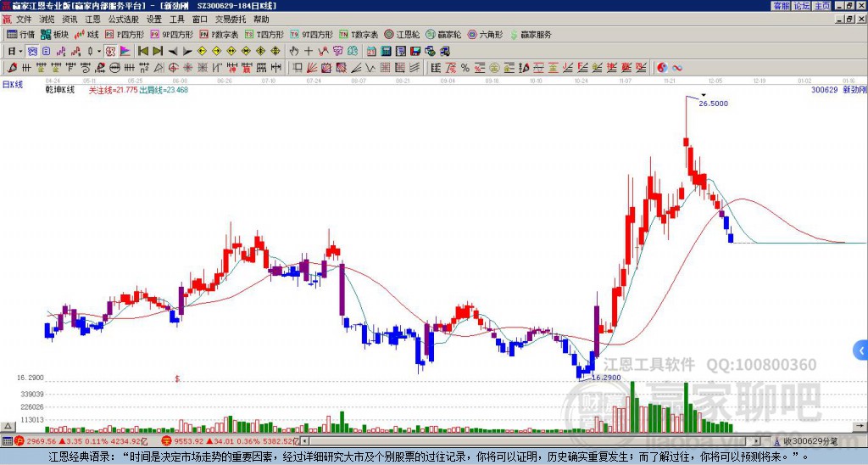Open the 六角形 hexagon tool

click(x=486, y=34)
